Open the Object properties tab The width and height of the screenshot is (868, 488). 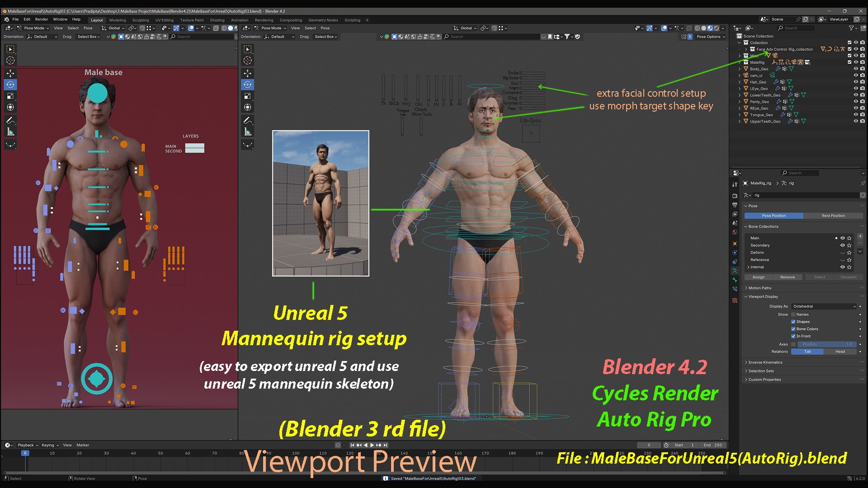735,244
